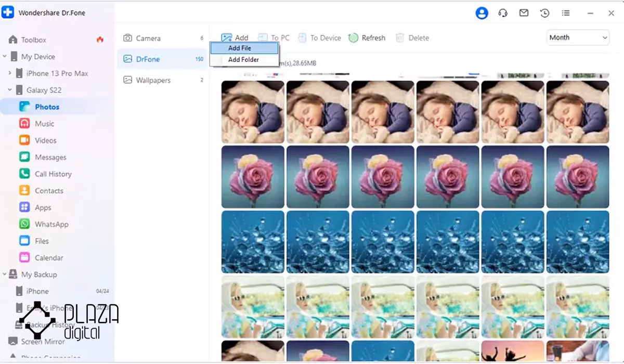Select the first sleeping baby thumbnail
The width and height of the screenshot is (624, 364).
(x=253, y=112)
